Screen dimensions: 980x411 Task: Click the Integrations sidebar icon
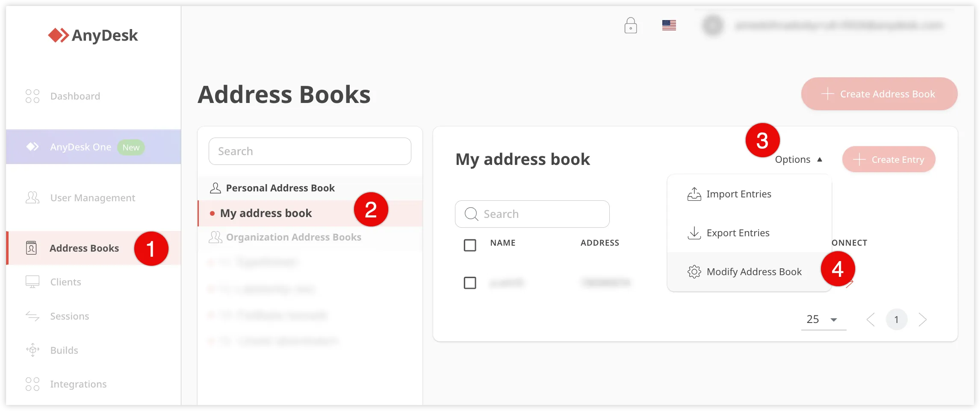(x=32, y=384)
